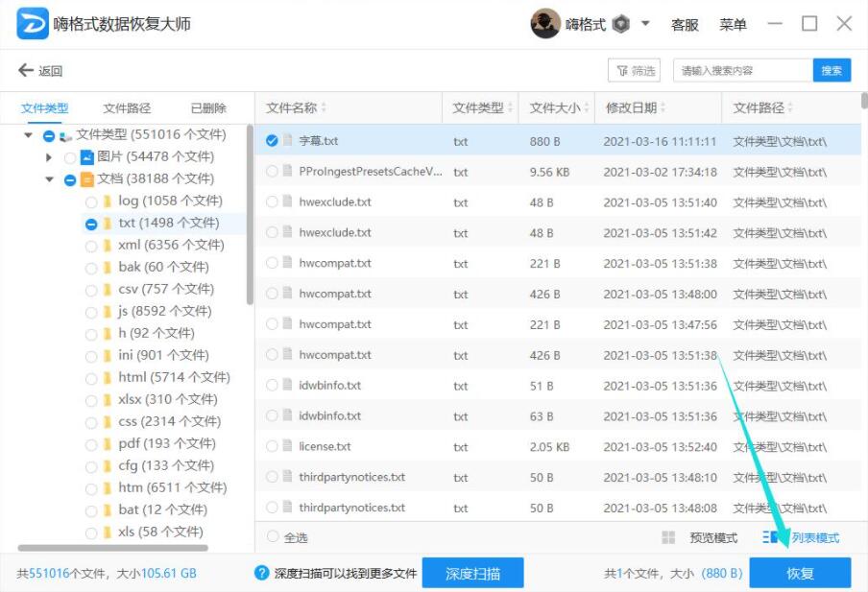Select the PProIngestPresetsCacheV file name

(x=371, y=172)
